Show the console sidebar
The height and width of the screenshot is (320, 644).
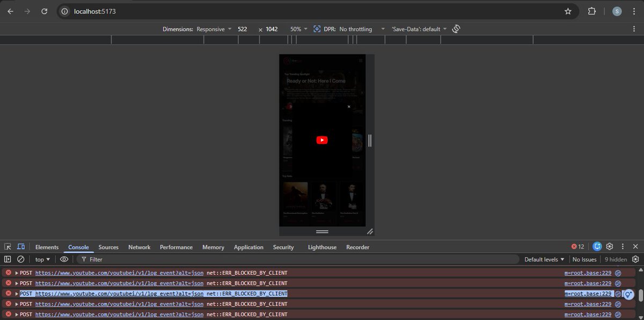click(8, 259)
